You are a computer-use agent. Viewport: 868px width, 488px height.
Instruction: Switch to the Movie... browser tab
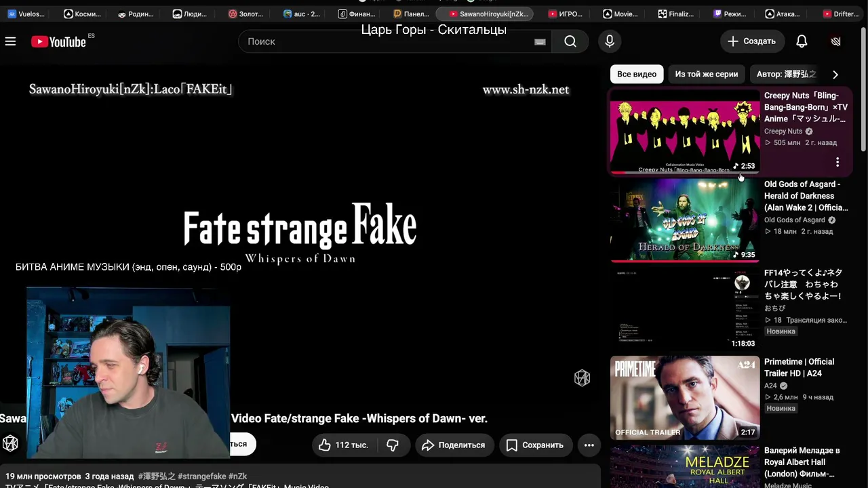620,14
